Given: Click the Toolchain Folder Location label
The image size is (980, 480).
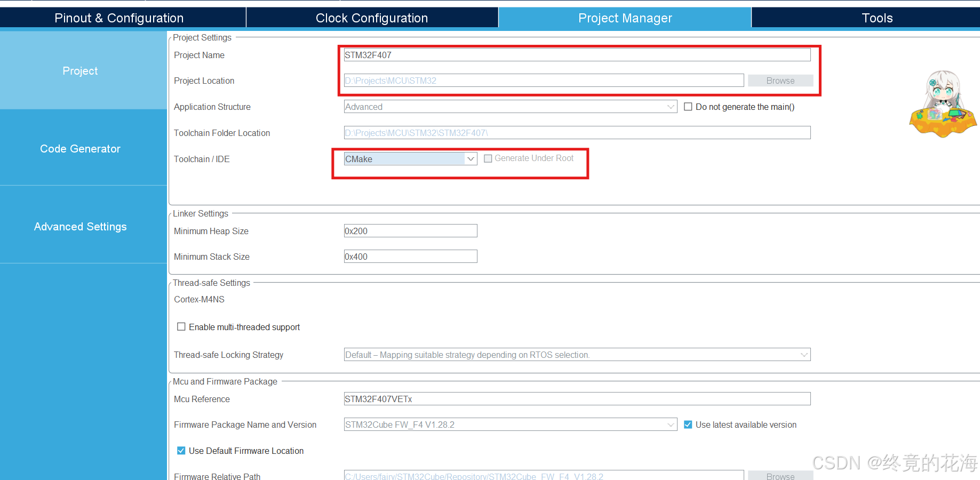Looking at the screenshot, I should pos(222,133).
